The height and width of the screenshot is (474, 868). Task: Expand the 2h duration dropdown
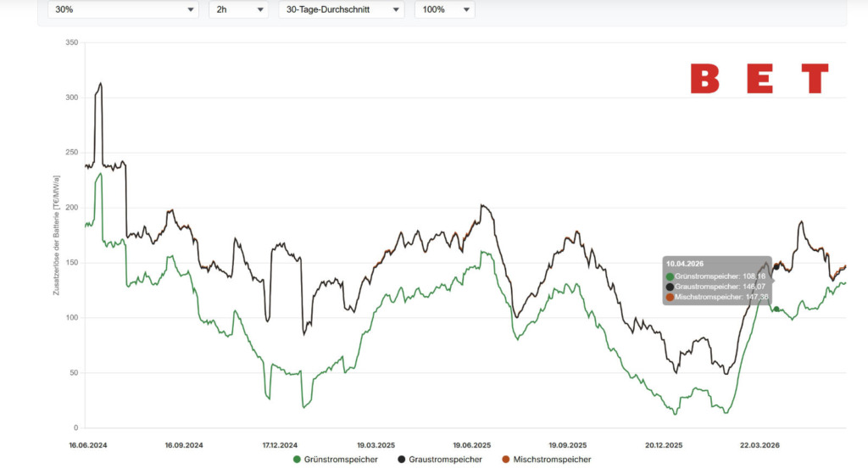(238, 9)
